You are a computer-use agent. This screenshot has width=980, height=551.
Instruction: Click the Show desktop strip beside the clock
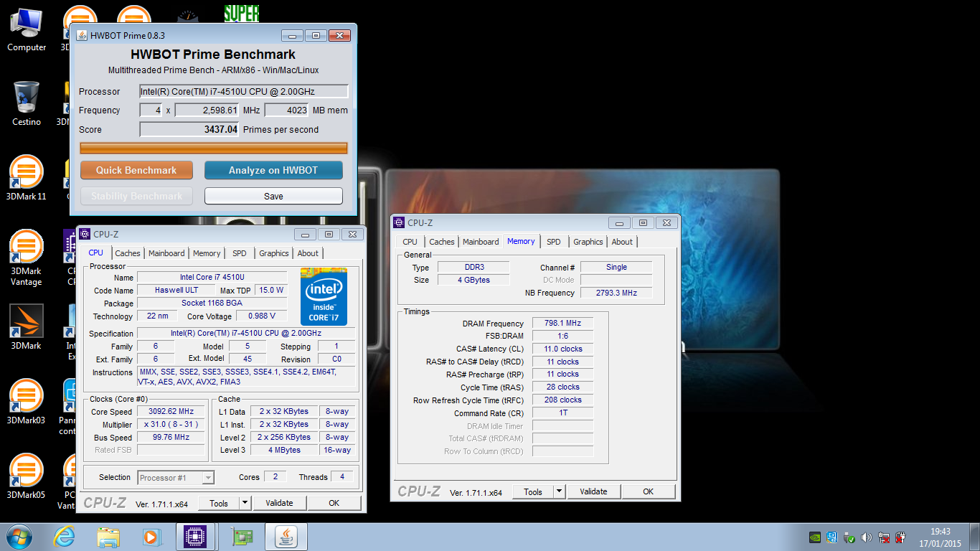click(974, 537)
